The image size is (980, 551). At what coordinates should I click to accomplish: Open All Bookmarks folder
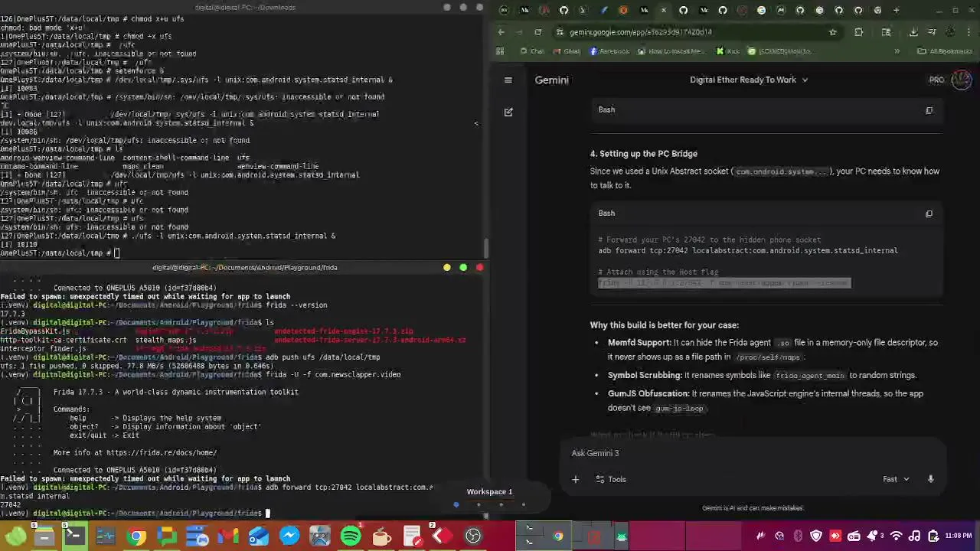click(946, 51)
